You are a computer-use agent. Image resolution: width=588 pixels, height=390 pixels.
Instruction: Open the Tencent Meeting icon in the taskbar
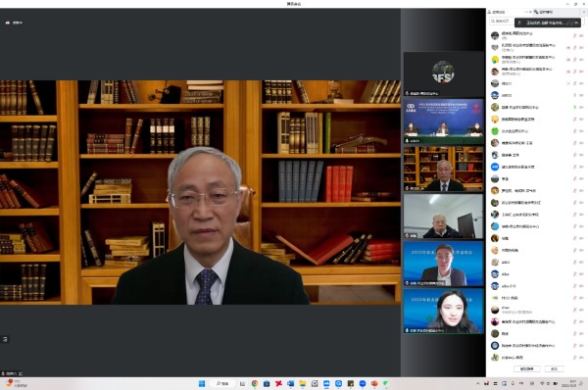coord(326,383)
